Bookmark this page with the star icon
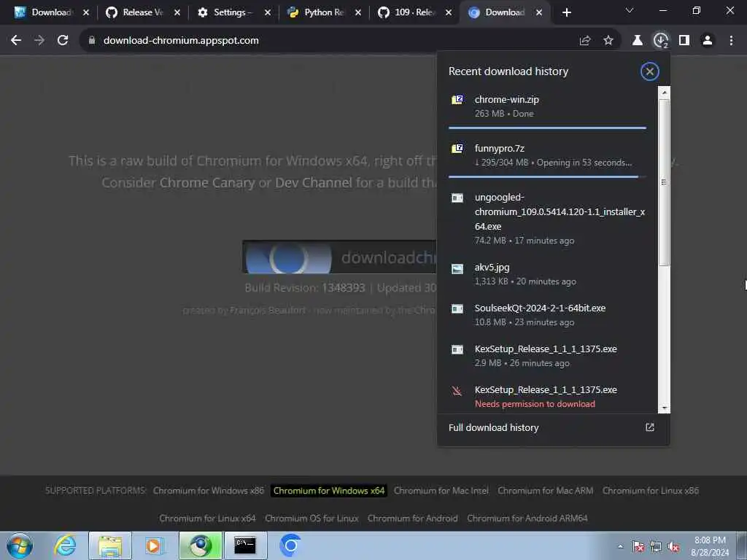 [x=608, y=41]
